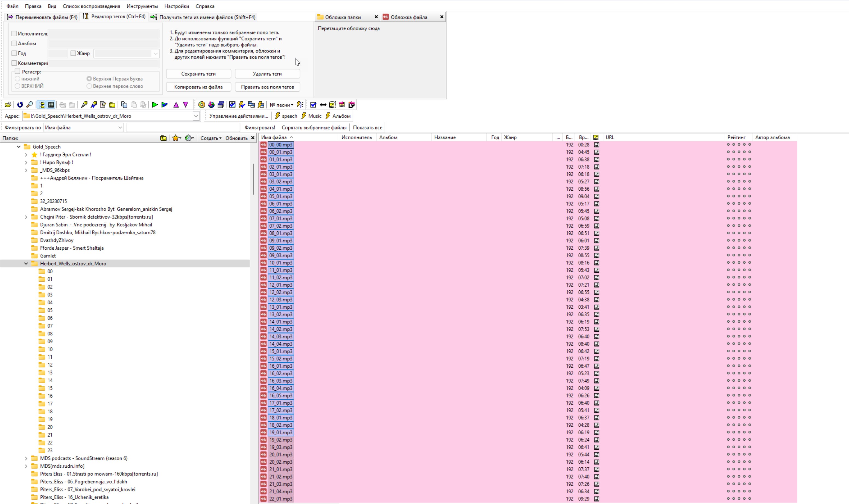
Task: Check the Комментарий checkbox
Action: pos(14,63)
